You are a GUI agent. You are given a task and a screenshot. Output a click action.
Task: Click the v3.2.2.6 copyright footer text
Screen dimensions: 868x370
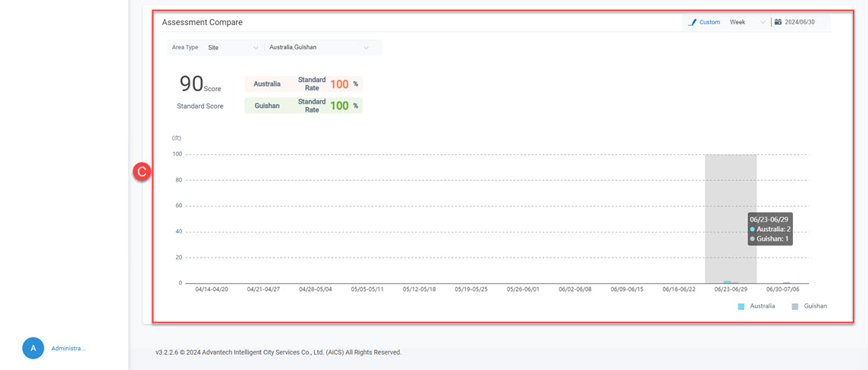278,353
